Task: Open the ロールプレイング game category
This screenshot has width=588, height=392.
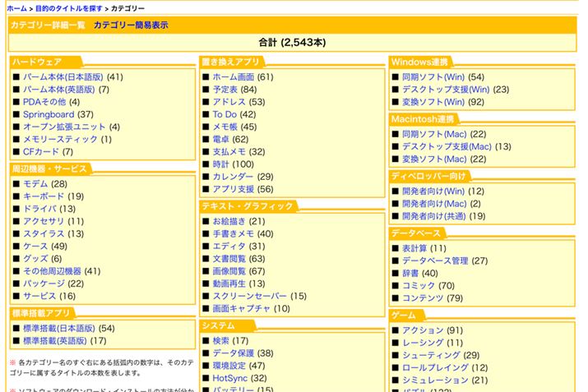Action: 434,367
